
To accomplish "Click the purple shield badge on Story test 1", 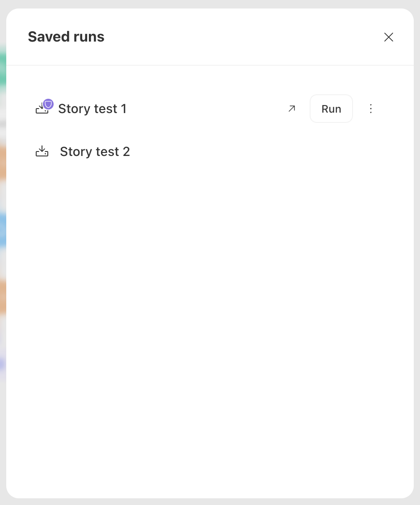I will pos(48,104).
